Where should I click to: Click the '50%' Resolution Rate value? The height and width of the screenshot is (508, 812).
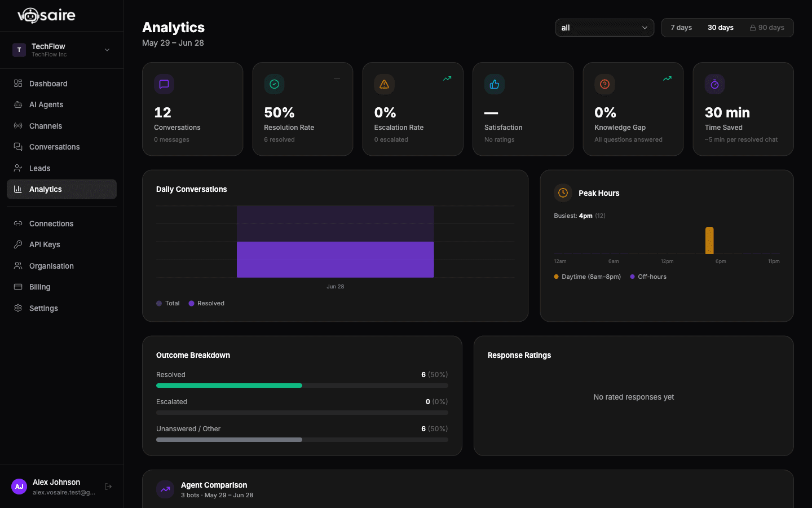[x=279, y=112]
